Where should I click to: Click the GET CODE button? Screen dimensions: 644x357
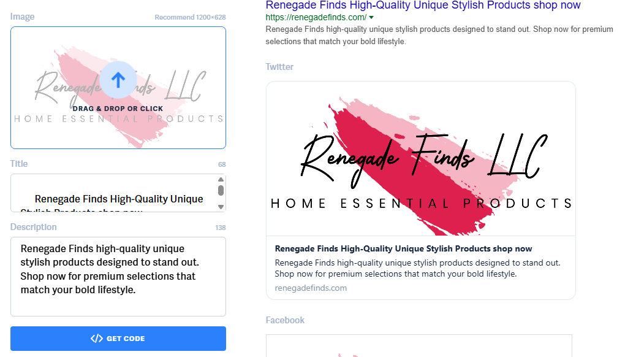tap(118, 339)
